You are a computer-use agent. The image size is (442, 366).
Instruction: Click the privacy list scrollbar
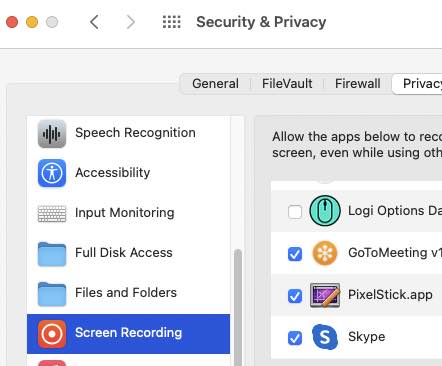pyautogui.click(x=238, y=307)
